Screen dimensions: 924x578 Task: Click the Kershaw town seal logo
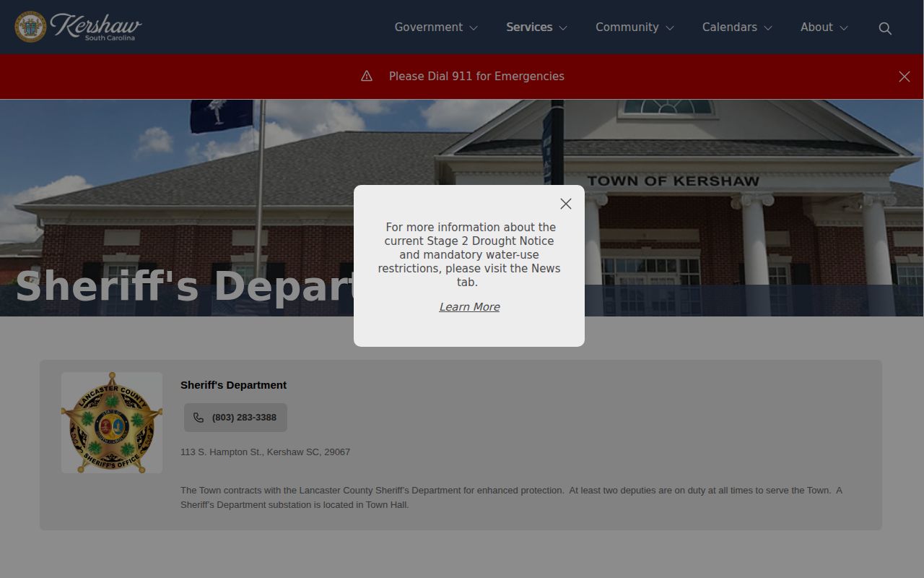[x=30, y=27]
